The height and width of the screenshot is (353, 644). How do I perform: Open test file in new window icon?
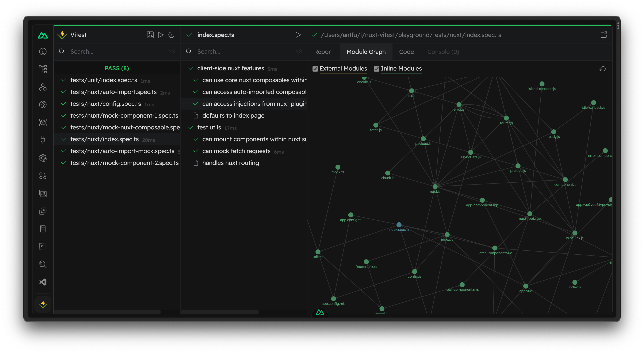pos(603,35)
